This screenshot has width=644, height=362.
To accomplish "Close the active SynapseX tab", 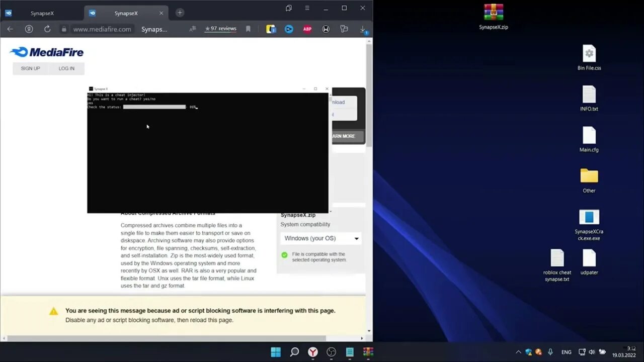I will pos(162,13).
